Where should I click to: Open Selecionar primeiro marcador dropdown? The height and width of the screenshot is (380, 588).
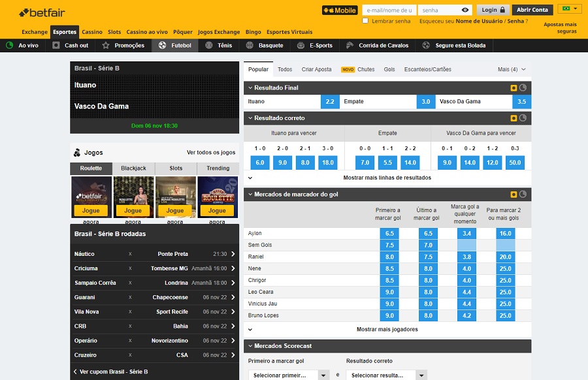click(288, 375)
